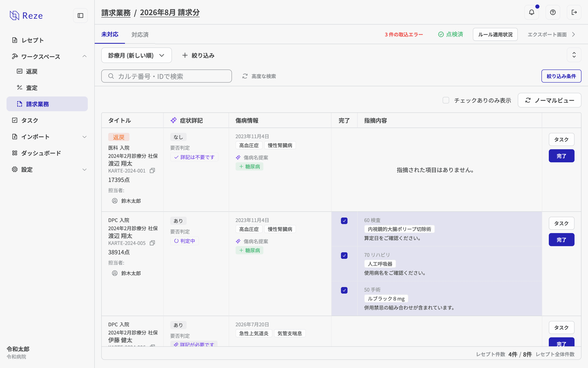Open 高度な検索
This screenshot has width=588, height=368.
point(259,76)
